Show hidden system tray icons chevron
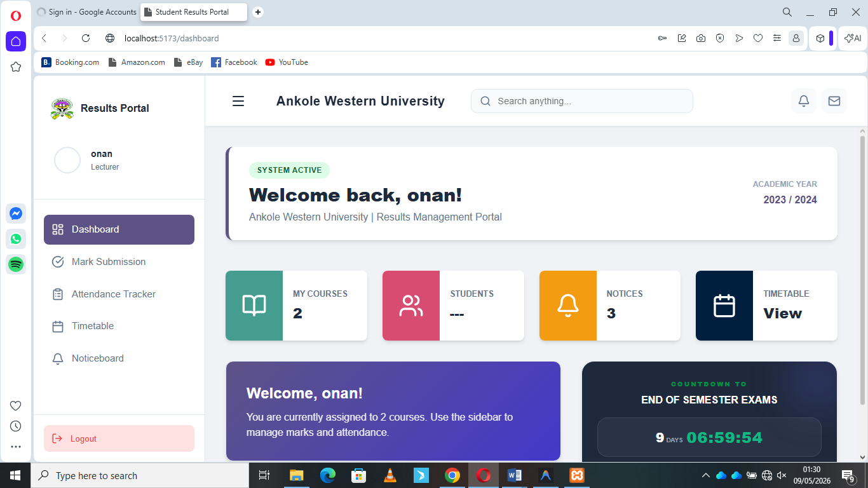Image resolution: width=868 pixels, height=488 pixels. click(x=706, y=475)
